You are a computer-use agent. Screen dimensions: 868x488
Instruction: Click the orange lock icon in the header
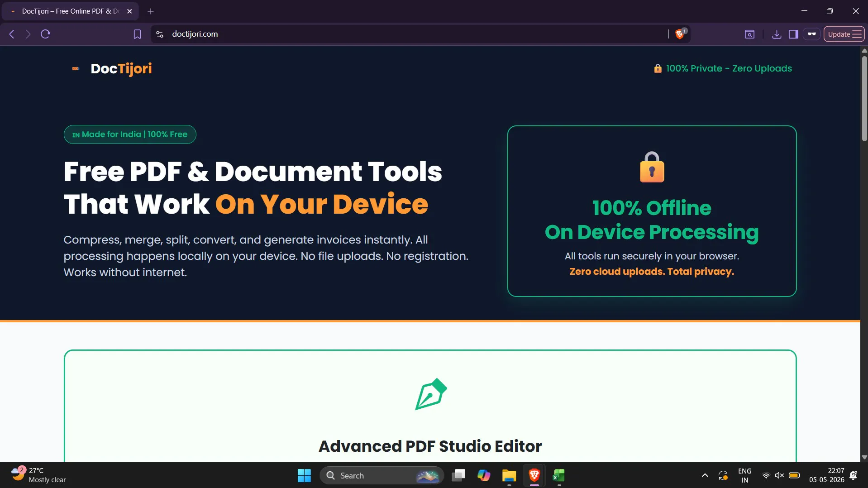658,68
